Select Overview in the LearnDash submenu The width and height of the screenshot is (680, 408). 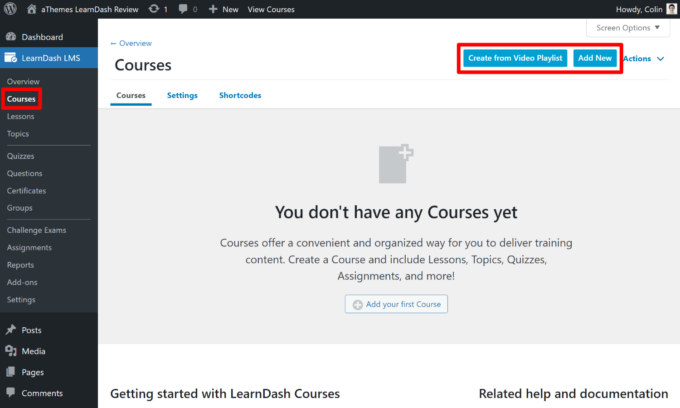coord(23,82)
